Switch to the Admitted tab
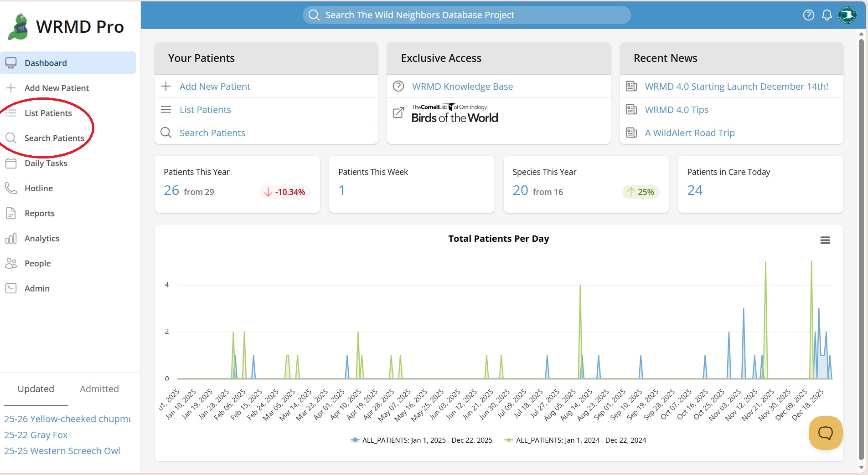 [99, 389]
